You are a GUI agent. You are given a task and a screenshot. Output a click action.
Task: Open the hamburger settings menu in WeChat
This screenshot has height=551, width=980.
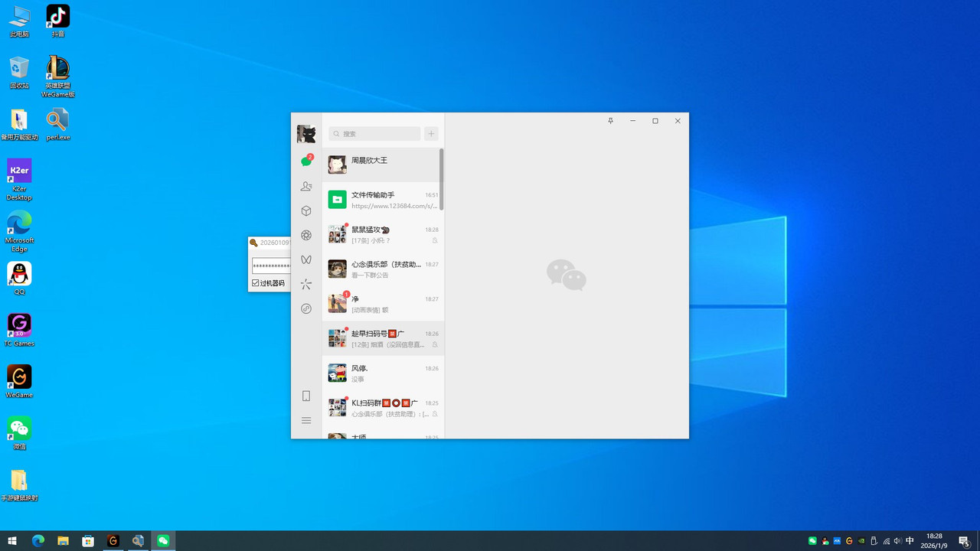click(306, 420)
